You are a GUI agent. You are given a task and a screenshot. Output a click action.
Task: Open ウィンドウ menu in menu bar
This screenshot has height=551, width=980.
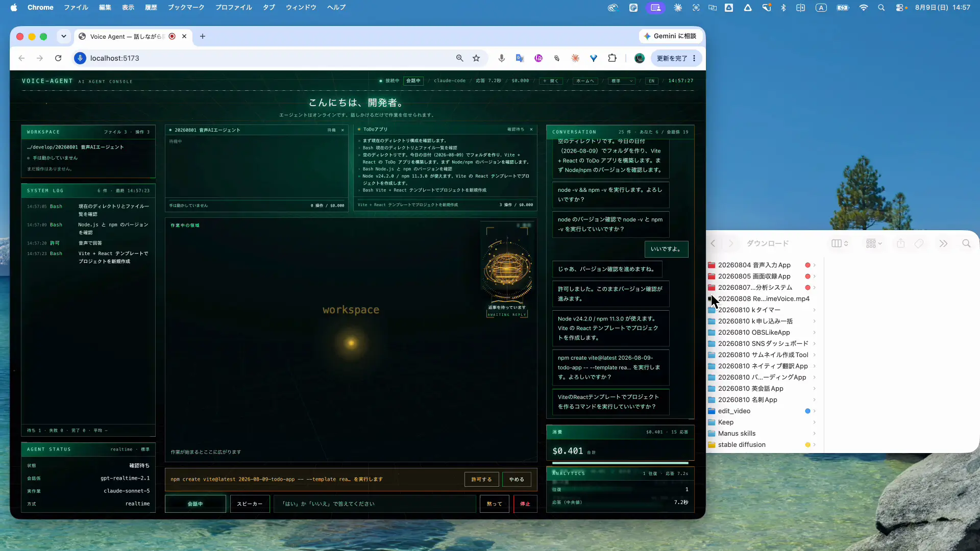click(301, 7)
